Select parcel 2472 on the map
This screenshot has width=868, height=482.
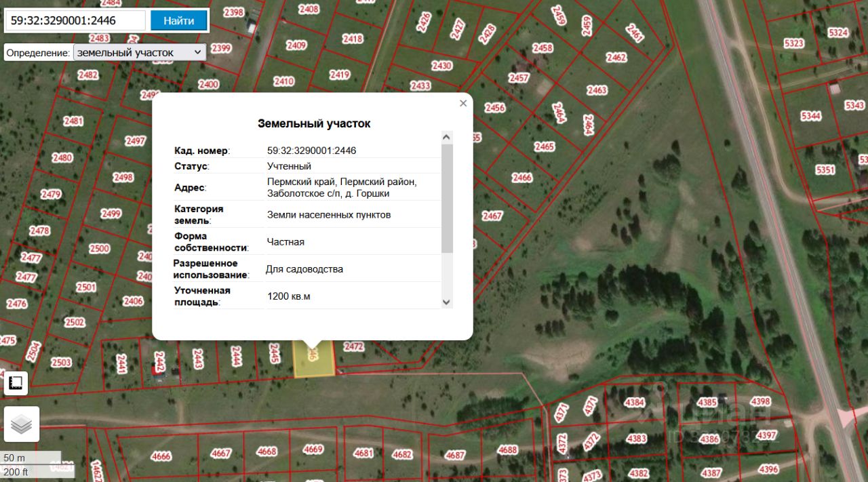coord(354,346)
